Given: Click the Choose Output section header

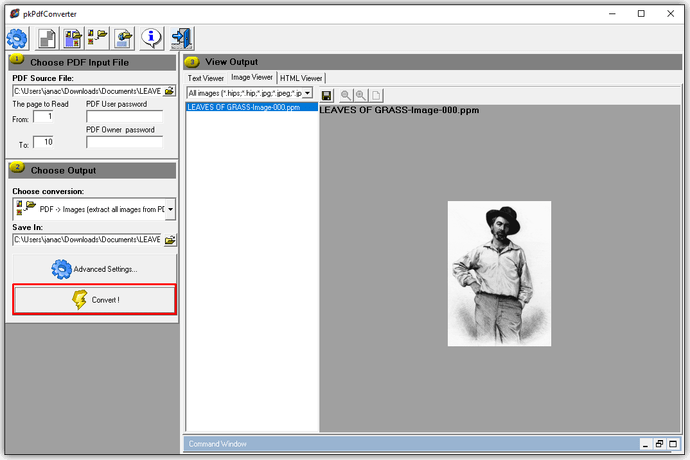Looking at the screenshot, I should tap(92, 170).
